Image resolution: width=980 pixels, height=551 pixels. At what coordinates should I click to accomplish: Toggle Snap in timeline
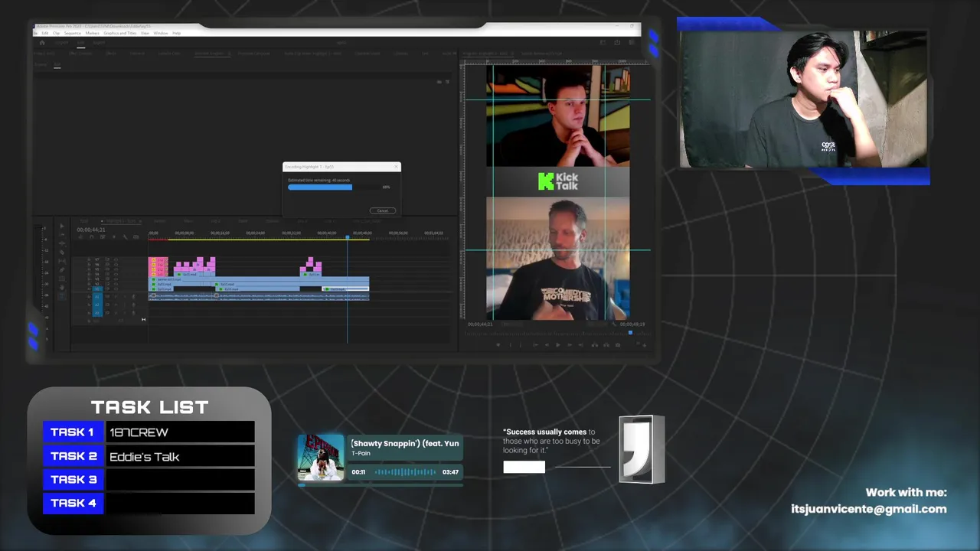click(x=92, y=236)
